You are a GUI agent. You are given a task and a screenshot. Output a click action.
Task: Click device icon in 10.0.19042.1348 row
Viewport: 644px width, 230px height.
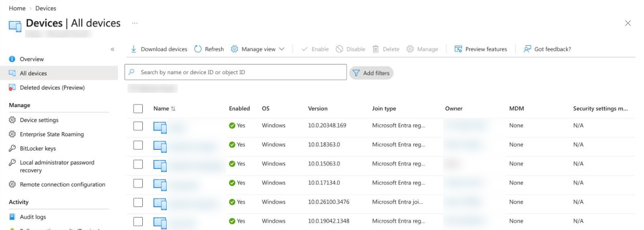160,222
